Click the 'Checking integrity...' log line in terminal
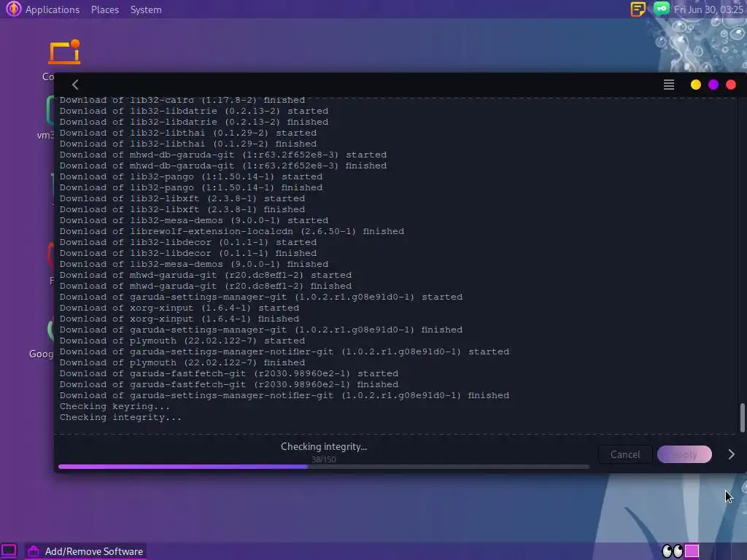 120,417
